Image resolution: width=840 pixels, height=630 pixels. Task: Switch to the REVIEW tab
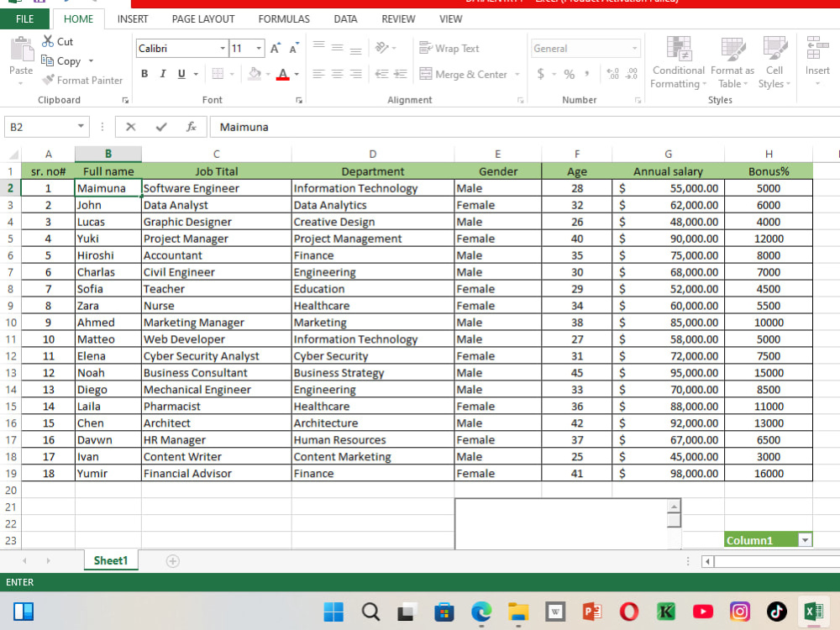tap(398, 18)
